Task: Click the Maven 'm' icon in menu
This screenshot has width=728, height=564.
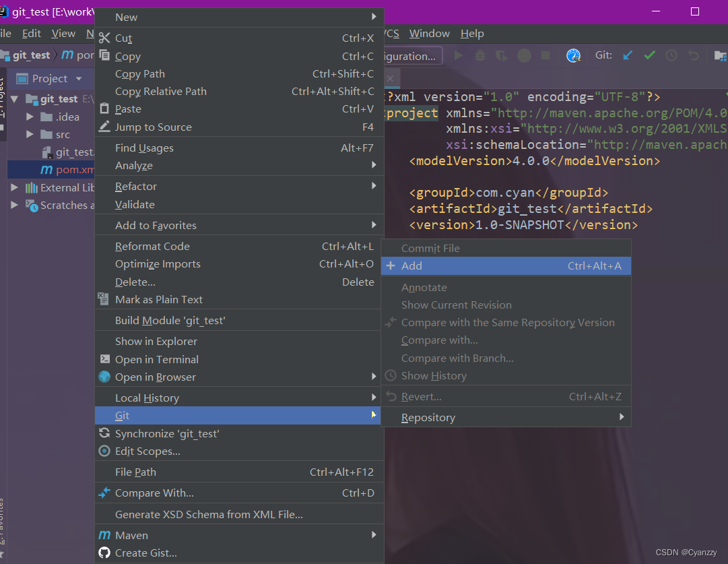Action: click(104, 535)
